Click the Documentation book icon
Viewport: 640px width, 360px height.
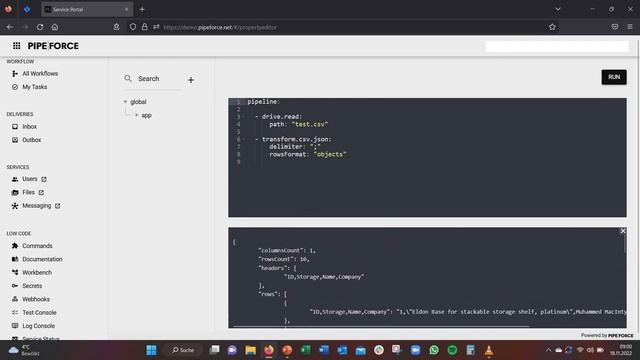click(x=15, y=259)
